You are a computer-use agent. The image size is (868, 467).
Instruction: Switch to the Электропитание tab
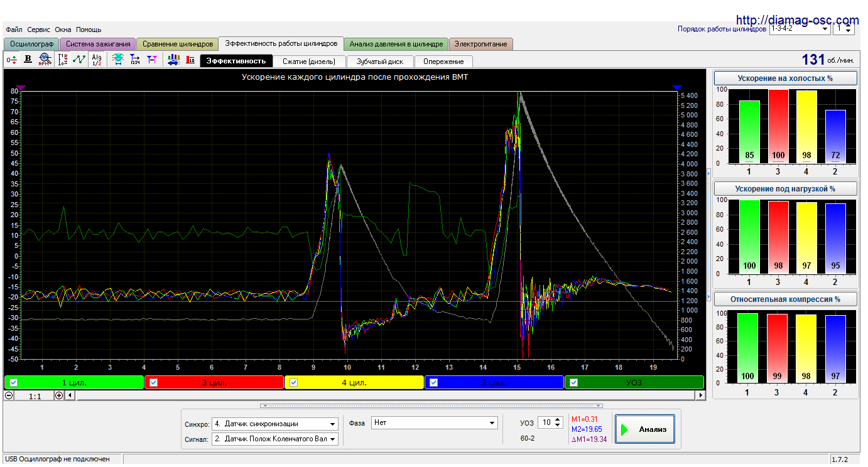tap(482, 44)
